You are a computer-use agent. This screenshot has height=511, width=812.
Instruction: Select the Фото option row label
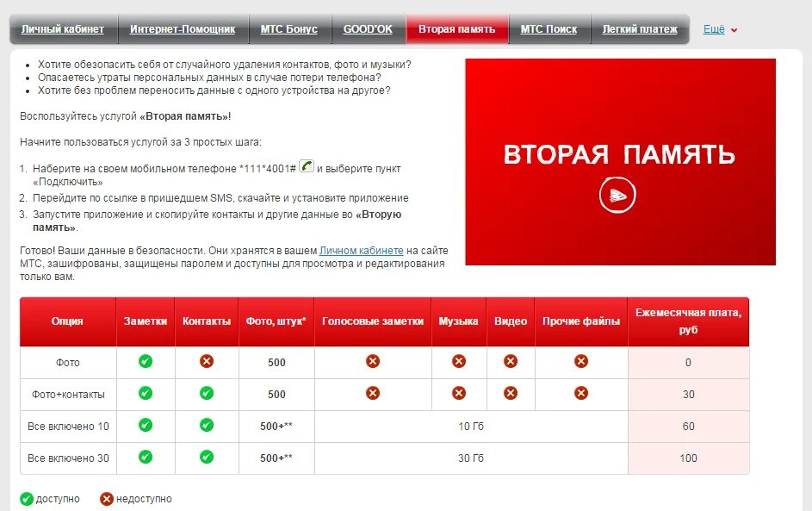coord(68,363)
